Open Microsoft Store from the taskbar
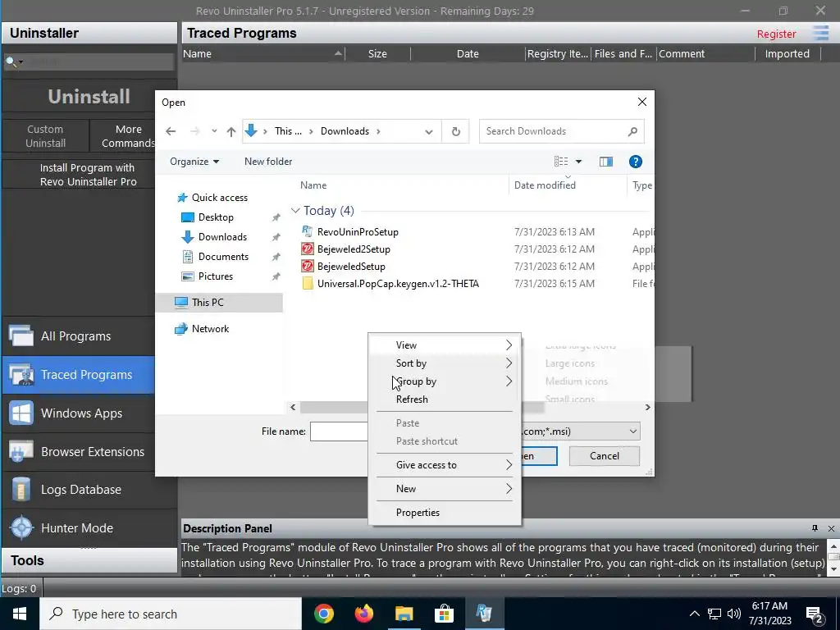The width and height of the screenshot is (840, 630). pos(444,614)
